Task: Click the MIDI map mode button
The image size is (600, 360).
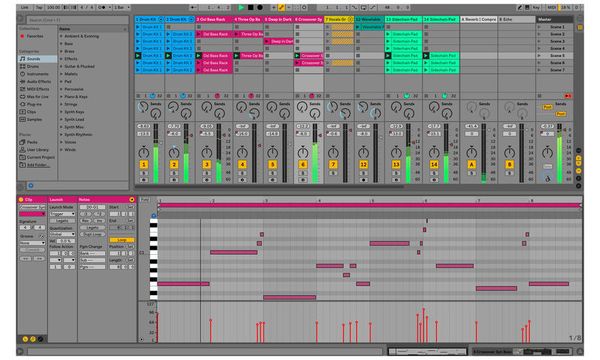Action: pos(551,7)
